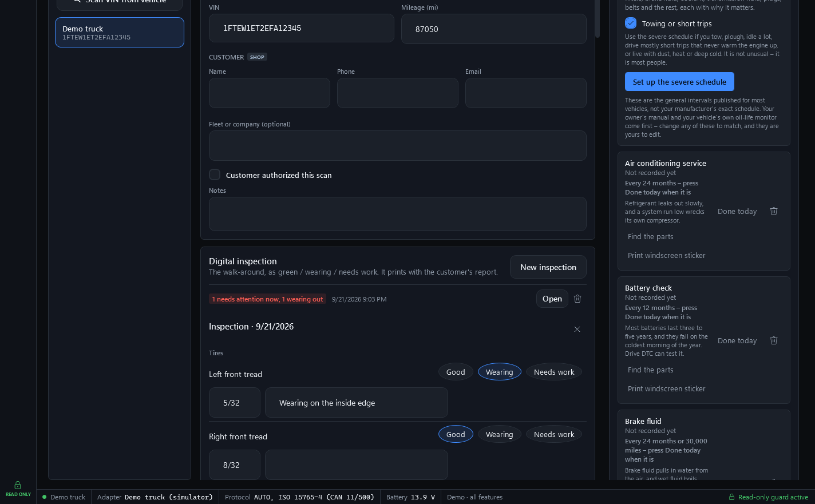Click the customer Name field

[x=270, y=93]
